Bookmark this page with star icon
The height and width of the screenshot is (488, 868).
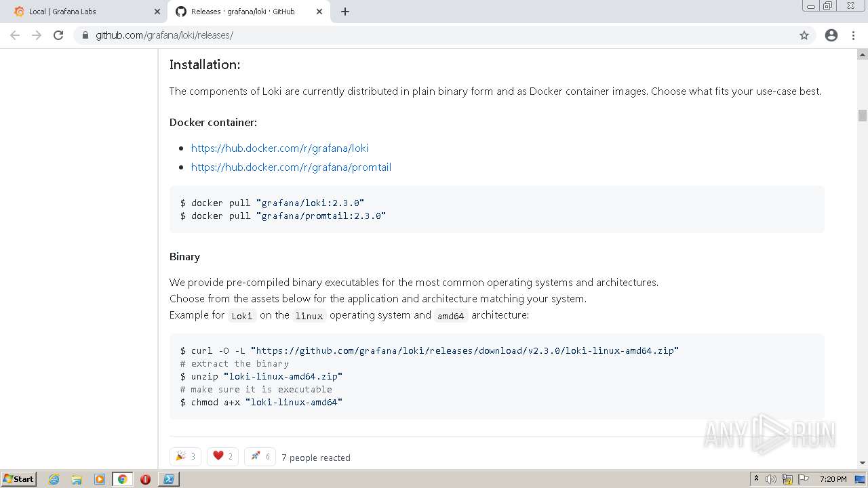[804, 35]
